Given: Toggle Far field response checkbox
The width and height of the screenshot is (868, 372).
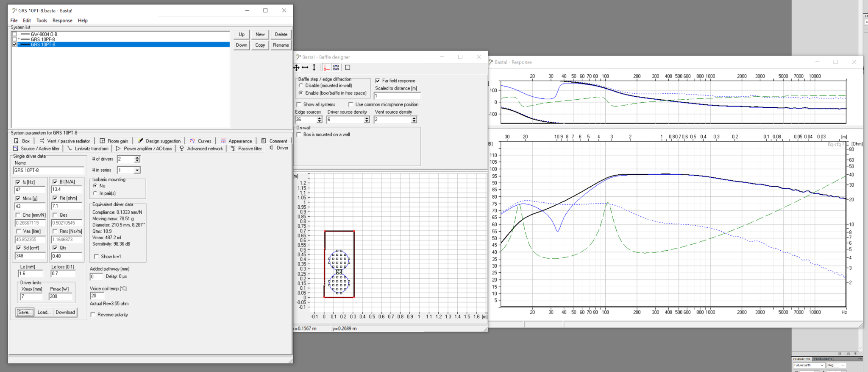Looking at the screenshot, I should [x=378, y=81].
